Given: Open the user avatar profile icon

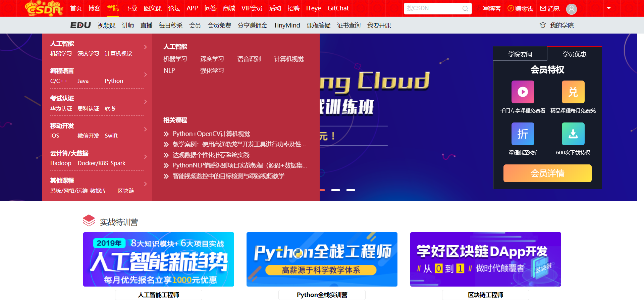Looking at the screenshot, I should tap(572, 9).
